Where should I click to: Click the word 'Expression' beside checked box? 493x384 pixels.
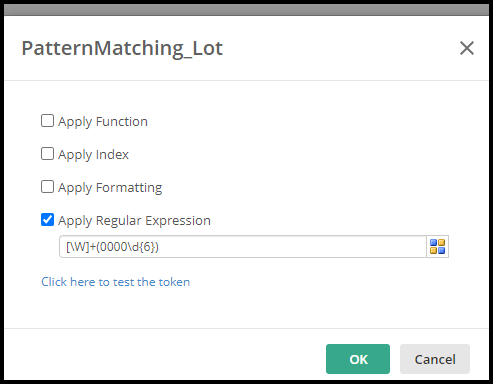(178, 221)
